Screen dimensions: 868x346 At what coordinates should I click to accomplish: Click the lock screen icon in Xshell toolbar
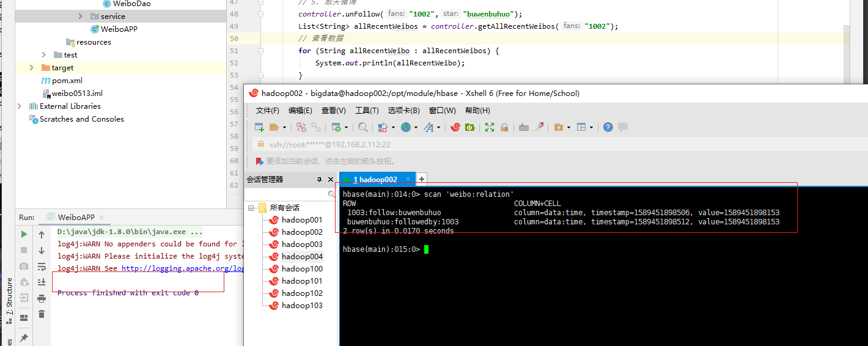click(x=504, y=127)
